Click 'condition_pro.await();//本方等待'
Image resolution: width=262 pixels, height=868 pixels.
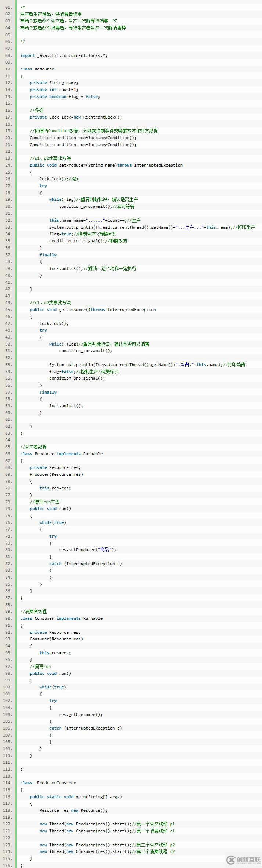point(97,206)
